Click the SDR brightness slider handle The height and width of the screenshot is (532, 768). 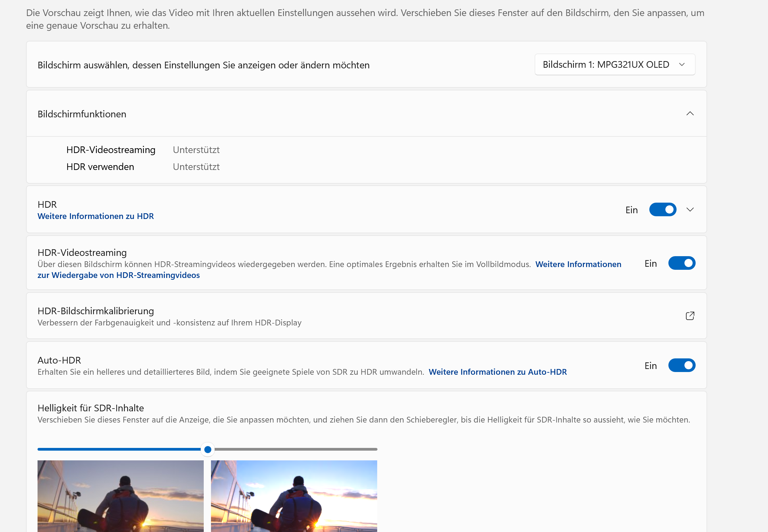click(x=207, y=450)
